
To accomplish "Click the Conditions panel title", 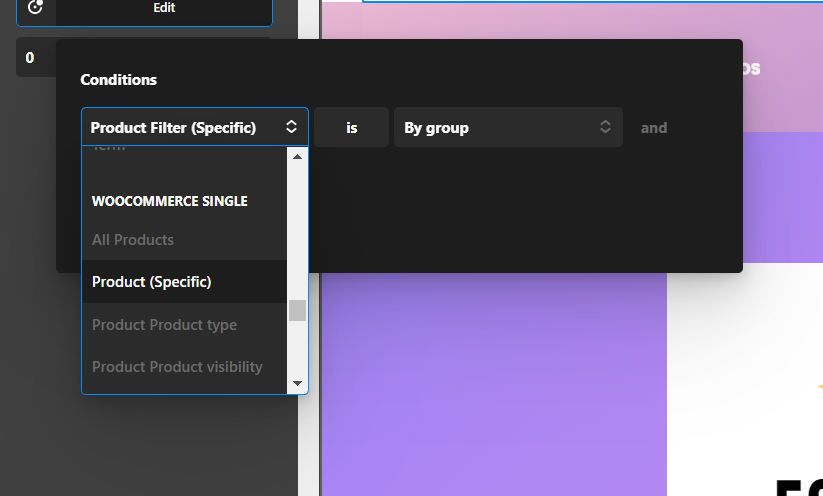I will click(118, 80).
